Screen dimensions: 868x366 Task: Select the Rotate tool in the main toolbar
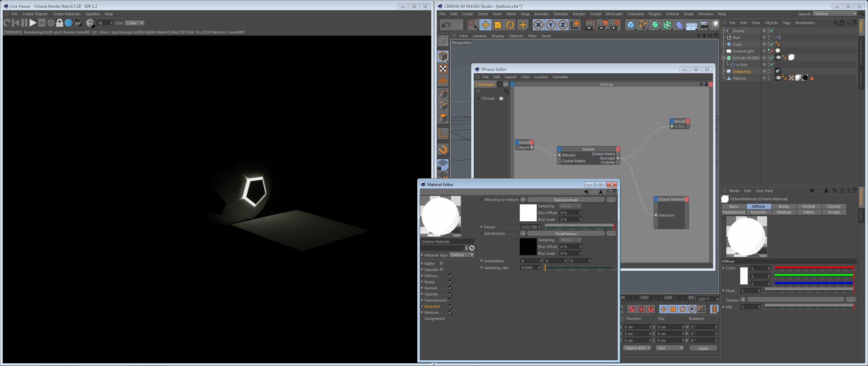[x=510, y=25]
